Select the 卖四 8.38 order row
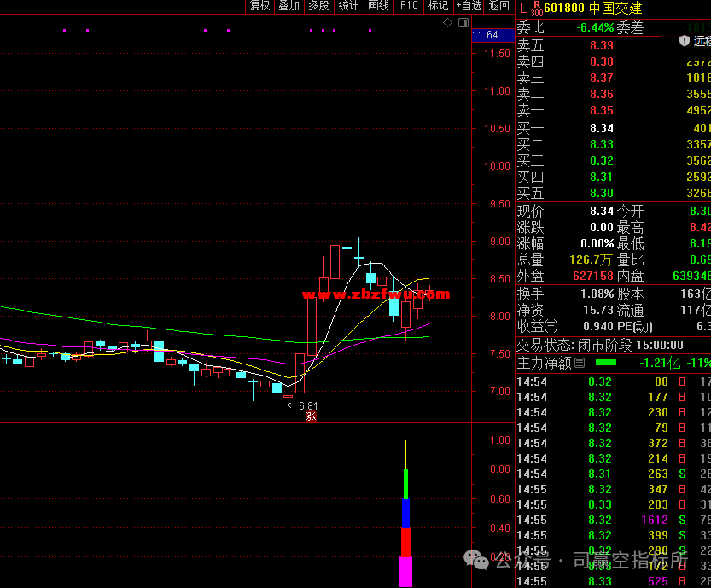 click(614, 61)
